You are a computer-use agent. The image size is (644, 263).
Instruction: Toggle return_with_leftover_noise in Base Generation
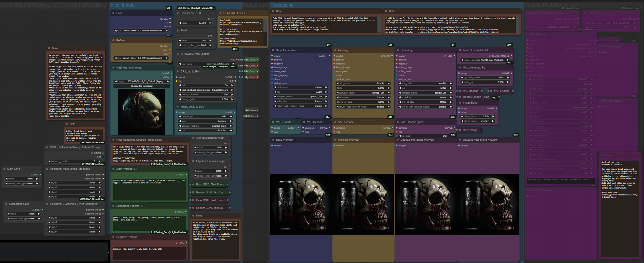tap(301, 106)
